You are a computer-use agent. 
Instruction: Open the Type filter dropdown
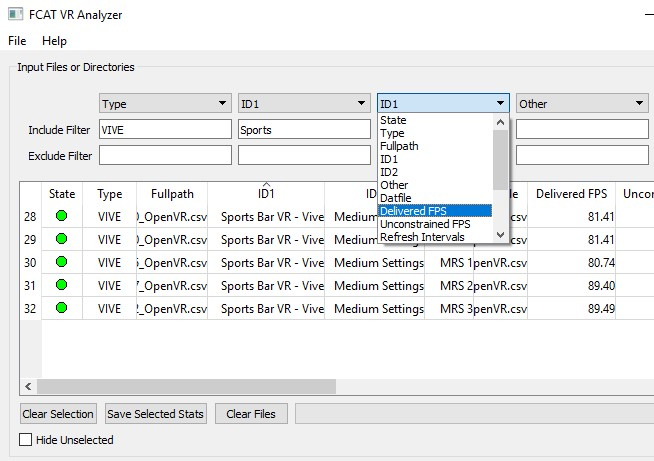click(165, 104)
